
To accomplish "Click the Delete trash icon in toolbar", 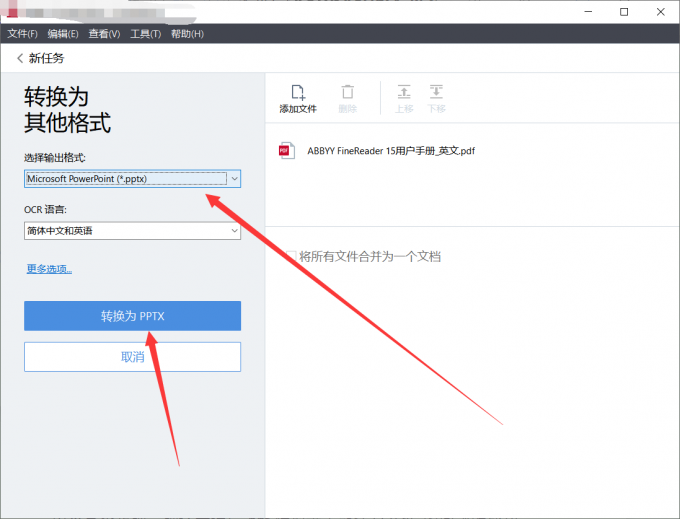I will (x=347, y=92).
